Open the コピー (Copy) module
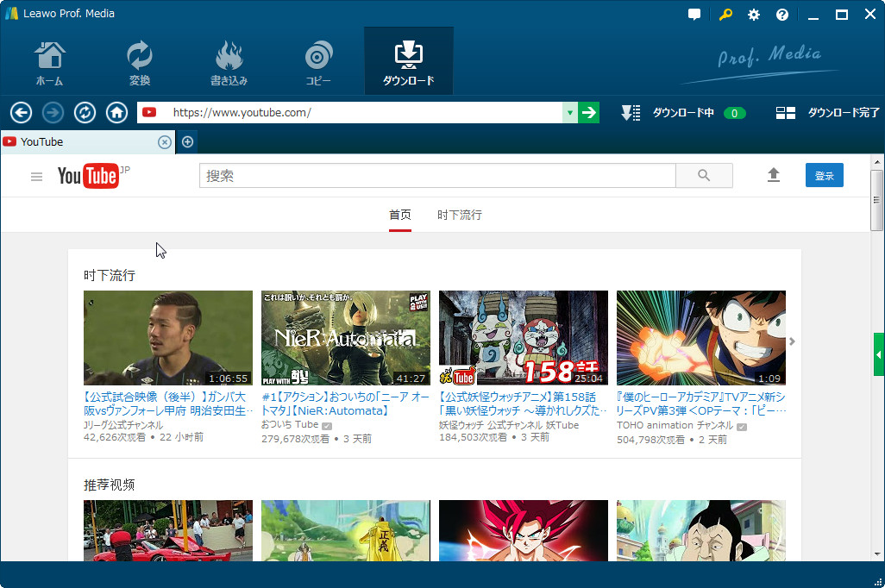 (x=318, y=63)
